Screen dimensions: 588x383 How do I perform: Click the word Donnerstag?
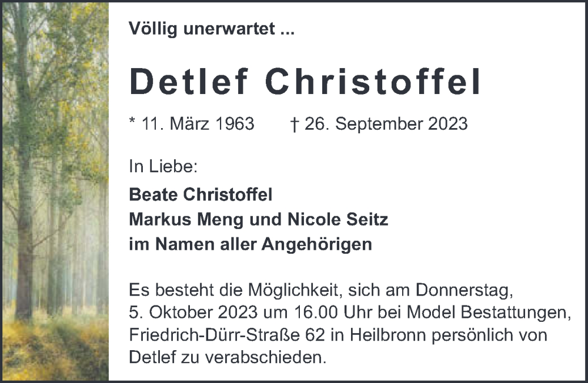465,290
